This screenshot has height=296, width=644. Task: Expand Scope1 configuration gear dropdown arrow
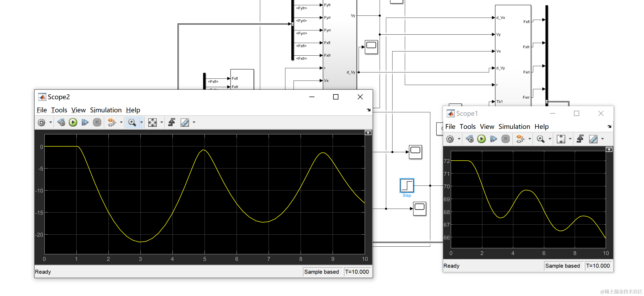(459, 139)
